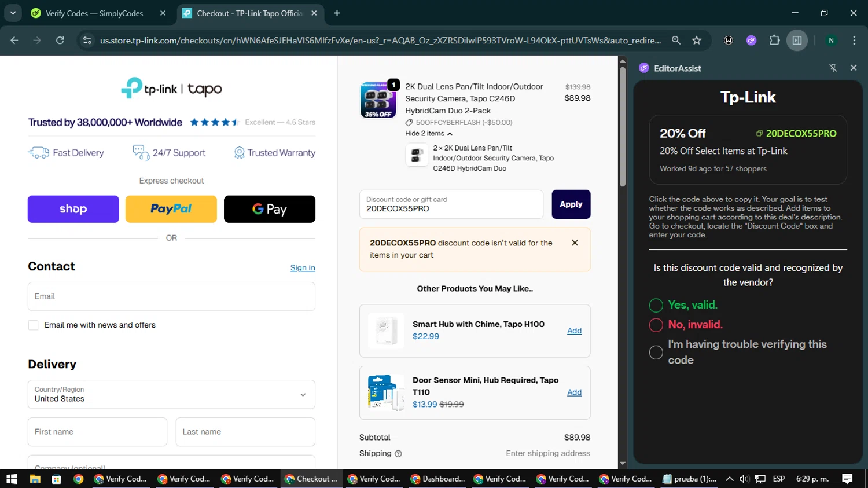The width and height of the screenshot is (868, 488).
Task: Click the purple EditorAssist extension icon in toolbar
Action: pos(751,40)
